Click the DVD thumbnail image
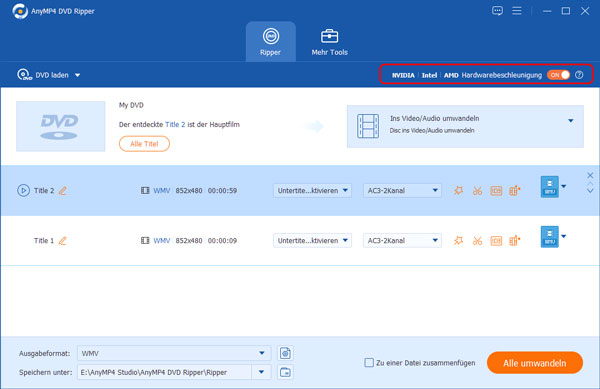Viewport: 600px width, 389px height. tap(60, 126)
